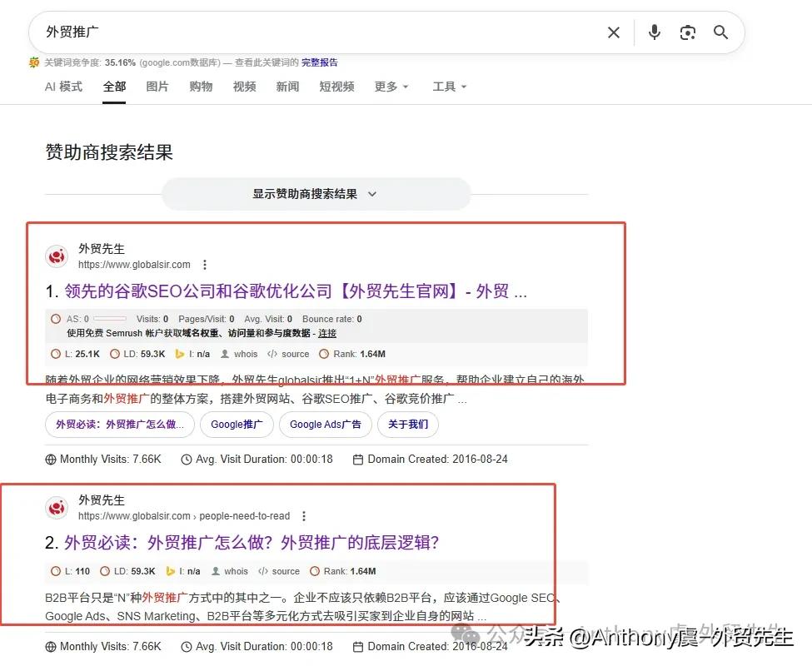Open the 工具 dropdown
812x666 pixels.
tap(449, 86)
